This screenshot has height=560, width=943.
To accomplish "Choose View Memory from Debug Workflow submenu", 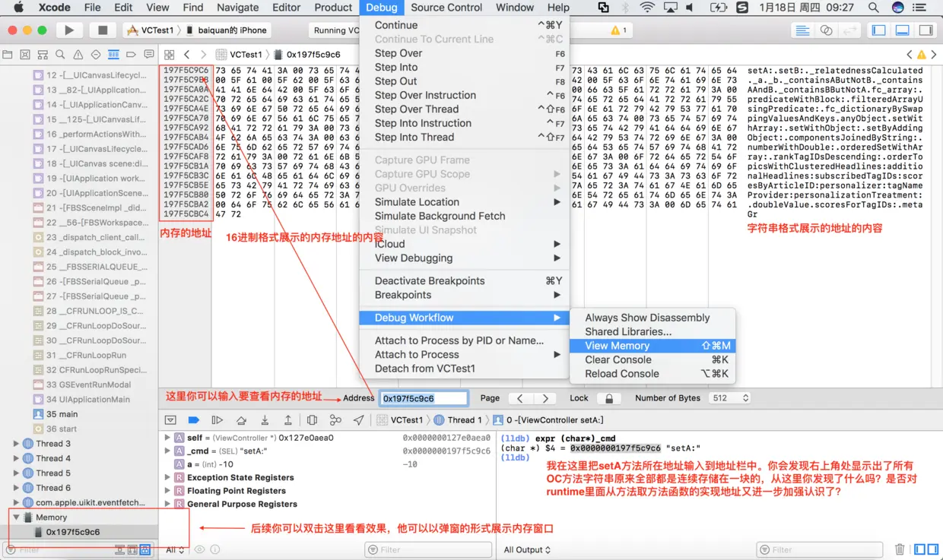I will (651, 346).
